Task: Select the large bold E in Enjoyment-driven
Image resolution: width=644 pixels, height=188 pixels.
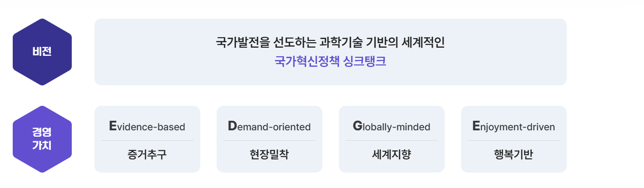Action: click(476, 126)
